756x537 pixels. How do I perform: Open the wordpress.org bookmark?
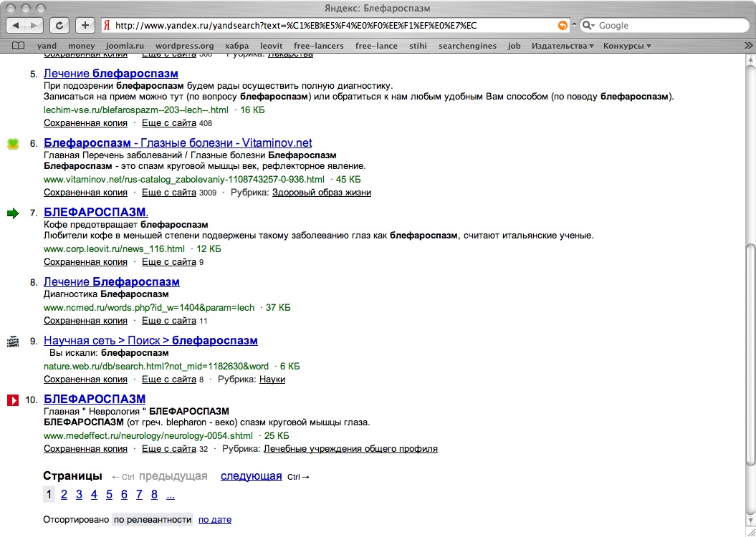(185, 46)
